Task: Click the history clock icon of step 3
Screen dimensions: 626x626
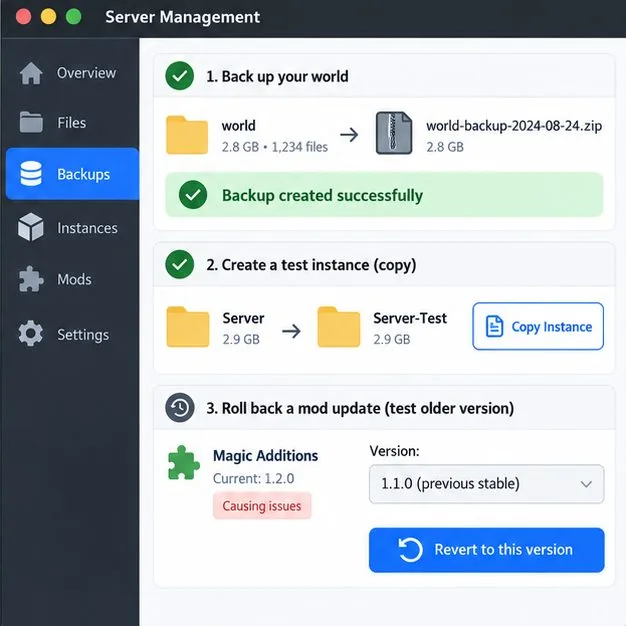Action: coord(180,408)
